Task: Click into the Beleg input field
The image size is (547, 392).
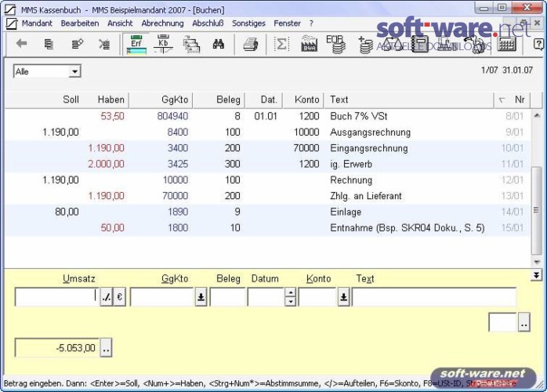Action: pyautogui.click(x=228, y=297)
